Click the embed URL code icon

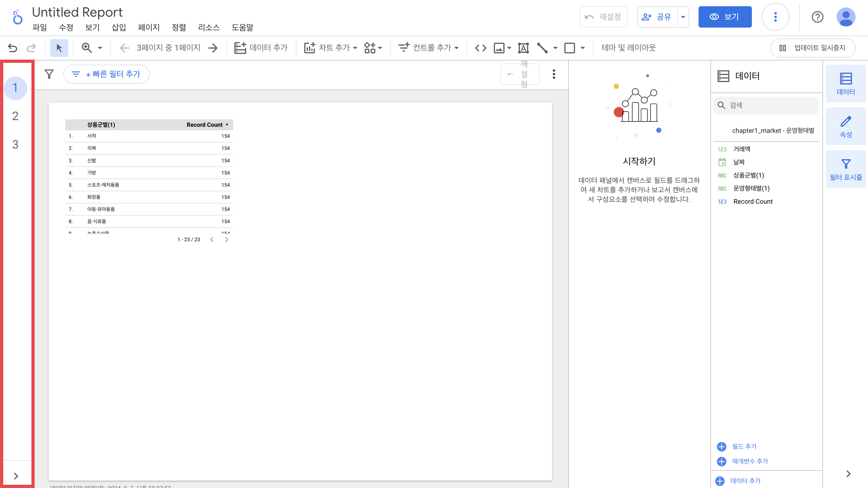click(481, 48)
